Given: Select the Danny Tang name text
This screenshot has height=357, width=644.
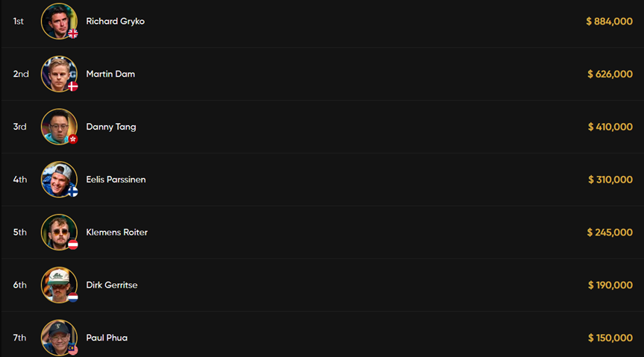Looking at the screenshot, I should pyautogui.click(x=111, y=127).
